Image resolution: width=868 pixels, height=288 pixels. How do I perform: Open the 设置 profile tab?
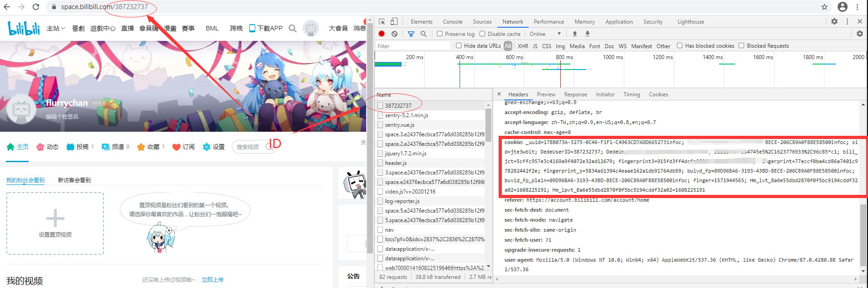213,147
